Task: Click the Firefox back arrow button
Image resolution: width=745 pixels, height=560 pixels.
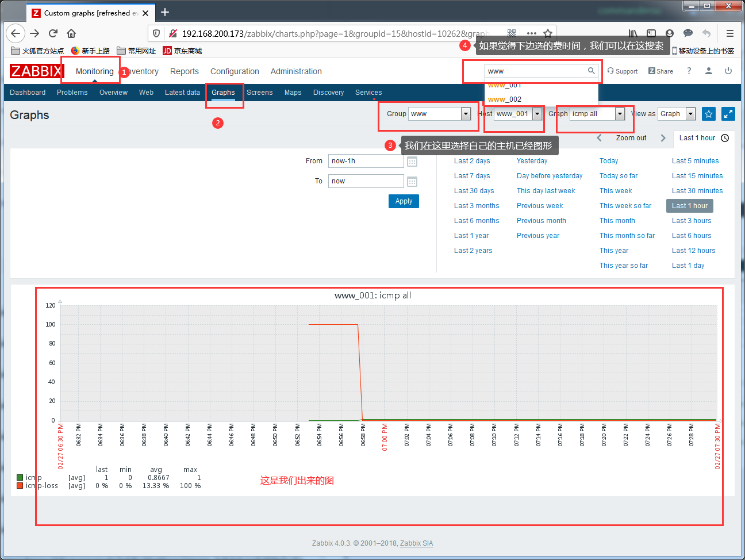Action: (x=16, y=33)
